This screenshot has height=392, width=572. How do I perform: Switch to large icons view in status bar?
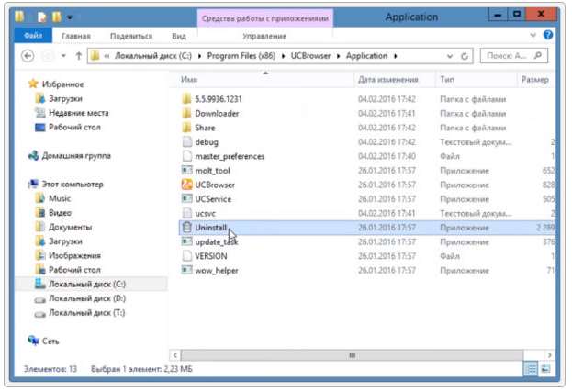547,368
